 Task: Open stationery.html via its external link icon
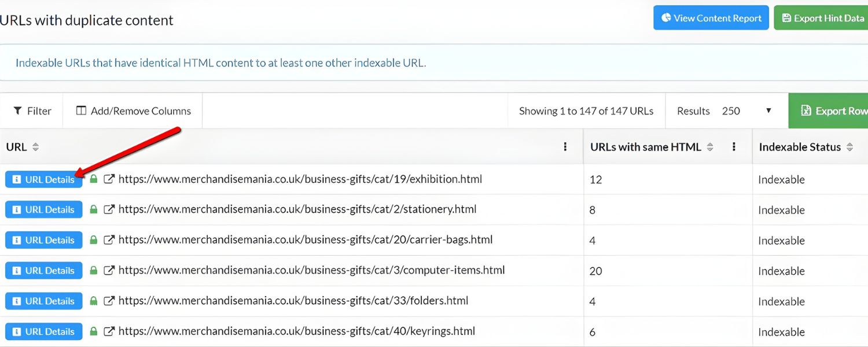[109, 209]
